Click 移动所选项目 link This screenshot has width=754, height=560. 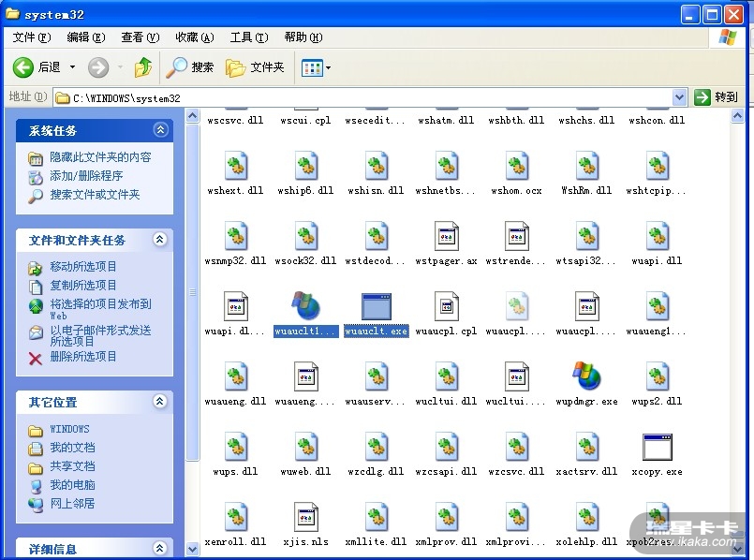coord(83,267)
